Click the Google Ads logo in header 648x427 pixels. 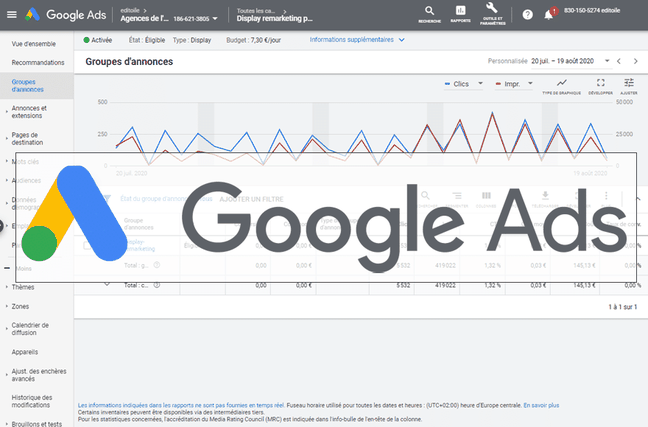(x=66, y=15)
